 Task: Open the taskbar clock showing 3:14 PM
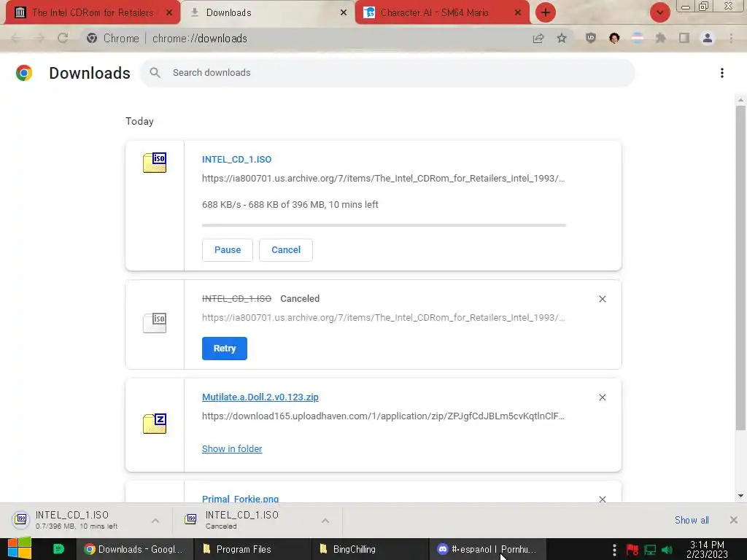707,549
